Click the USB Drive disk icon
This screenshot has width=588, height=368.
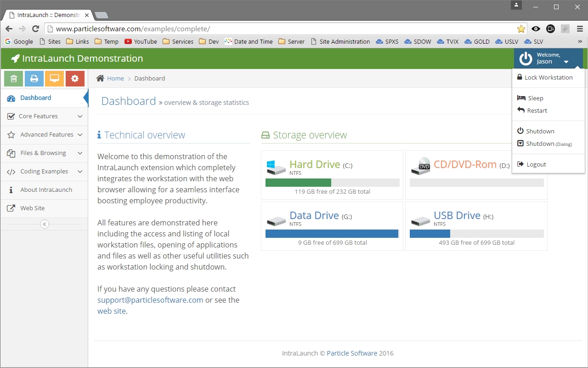(420, 220)
